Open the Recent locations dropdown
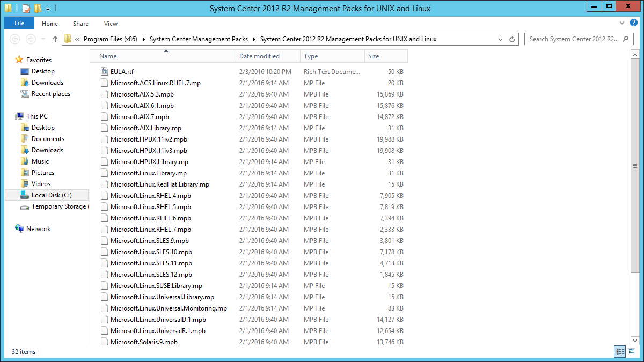Viewport: 644px width, 362px height. click(x=44, y=39)
